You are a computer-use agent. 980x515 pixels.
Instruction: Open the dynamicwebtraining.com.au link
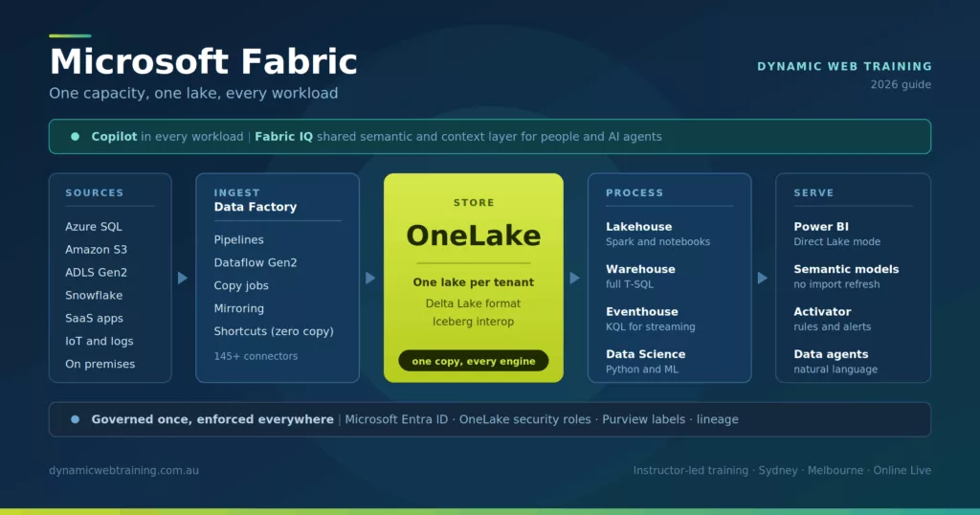pyautogui.click(x=123, y=471)
